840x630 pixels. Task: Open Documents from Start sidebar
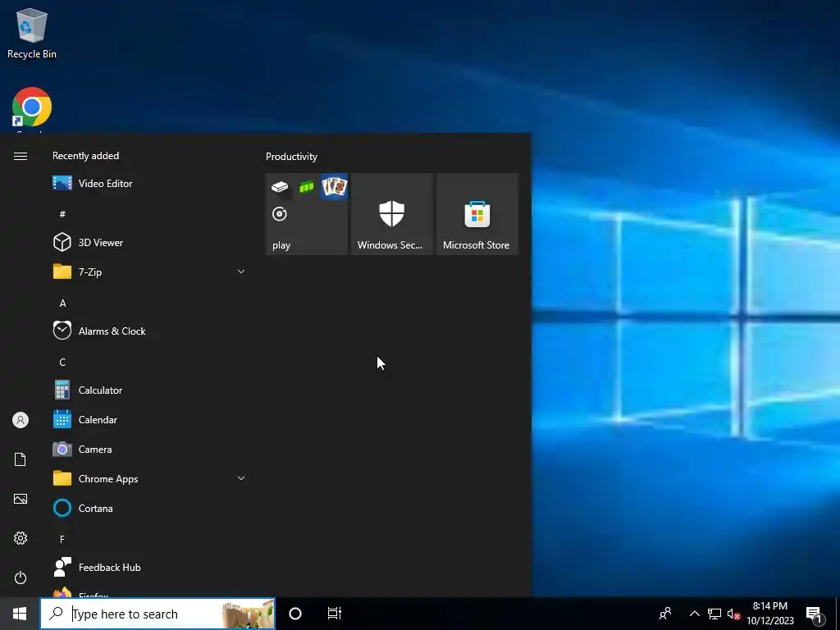pyautogui.click(x=21, y=459)
